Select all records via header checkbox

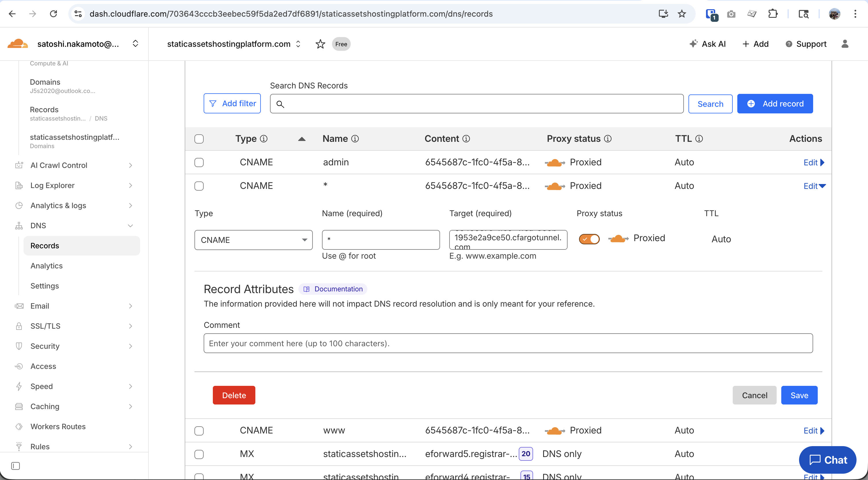(199, 139)
